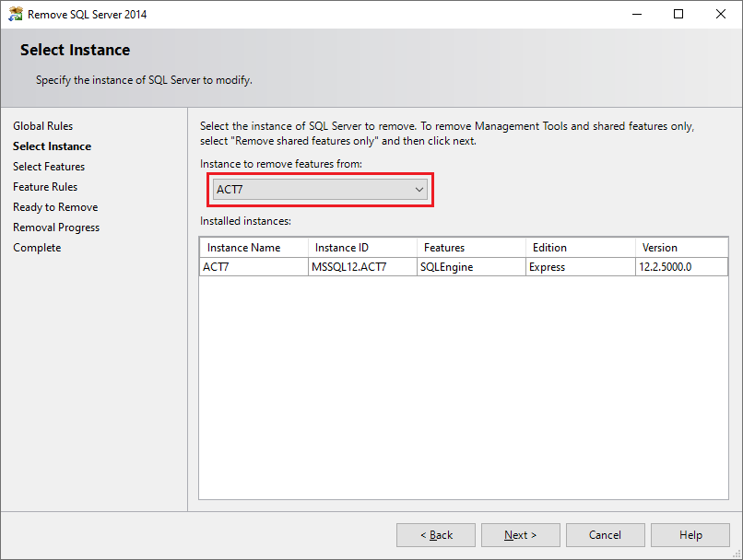Select the Removal Progress step
Viewport: 743px width, 560px height.
pos(56,227)
